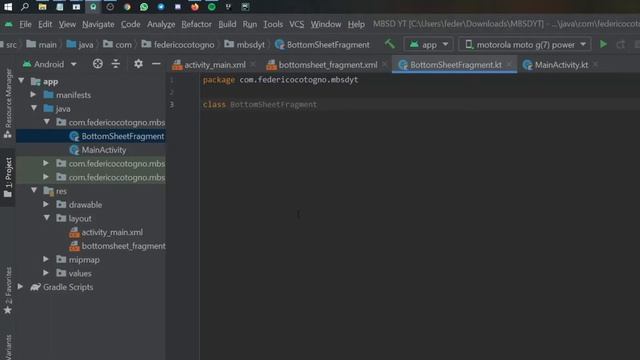Click the Apply Changes rerun icon

621,44
